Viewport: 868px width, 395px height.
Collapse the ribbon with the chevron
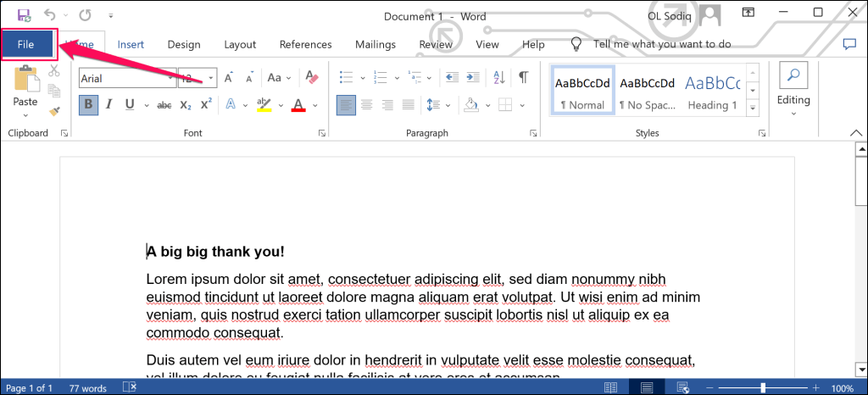(856, 133)
